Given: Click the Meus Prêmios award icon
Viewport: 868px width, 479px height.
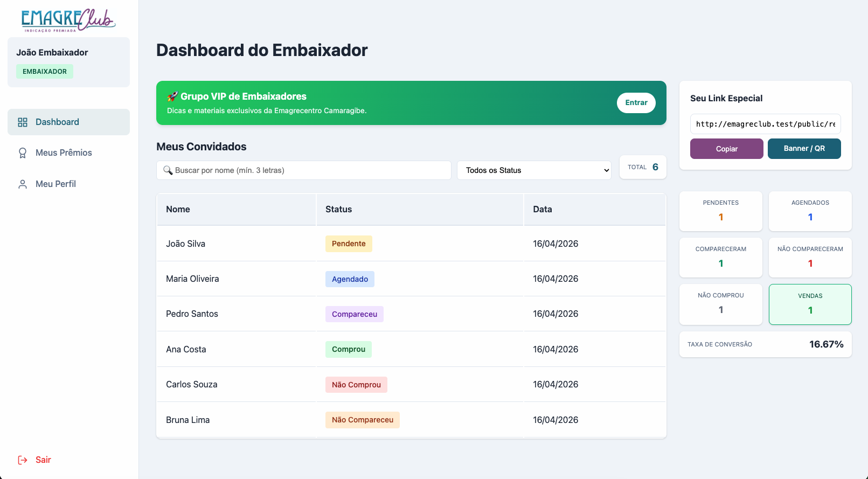Looking at the screenshot, I should pyautogui.click(x=23, y=153).
